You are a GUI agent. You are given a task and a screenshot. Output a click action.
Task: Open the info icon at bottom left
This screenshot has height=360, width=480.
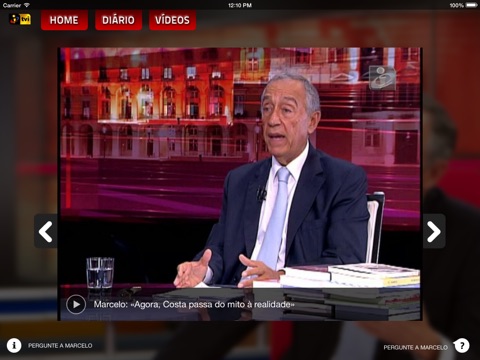click(14, 345)
